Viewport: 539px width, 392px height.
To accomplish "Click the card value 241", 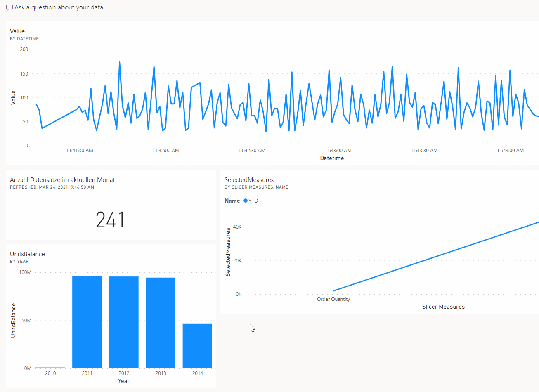I will tap(110, 220).
